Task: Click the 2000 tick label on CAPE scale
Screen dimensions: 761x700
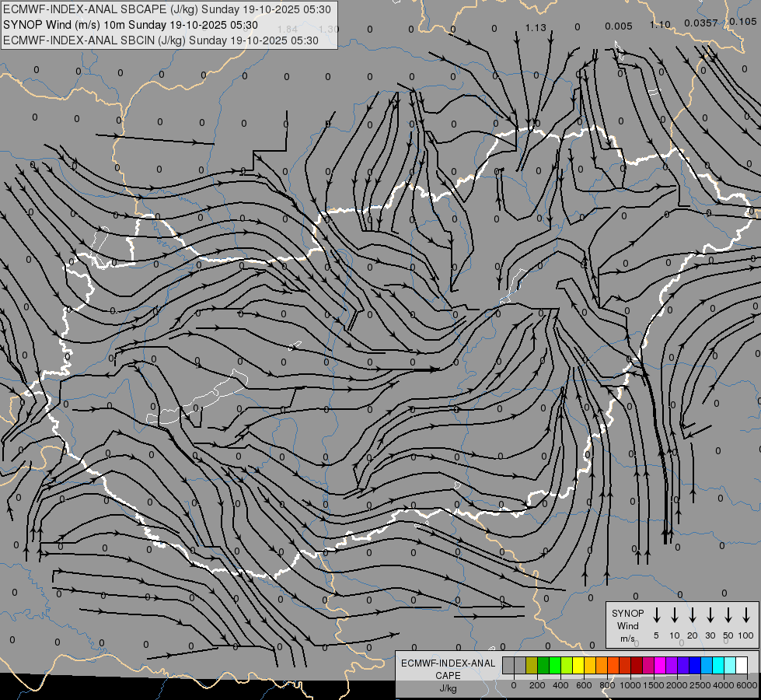Action: tap(677, 685)
